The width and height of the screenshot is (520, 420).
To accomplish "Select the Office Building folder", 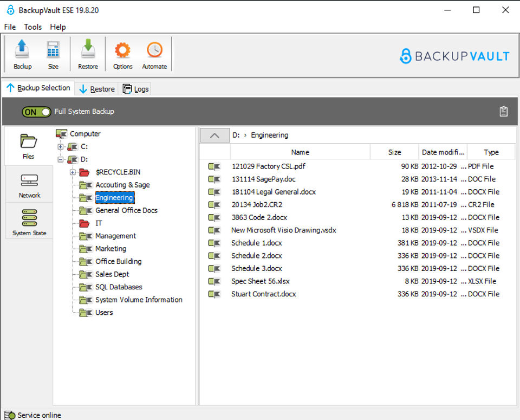I will click(x=119, y=261).
